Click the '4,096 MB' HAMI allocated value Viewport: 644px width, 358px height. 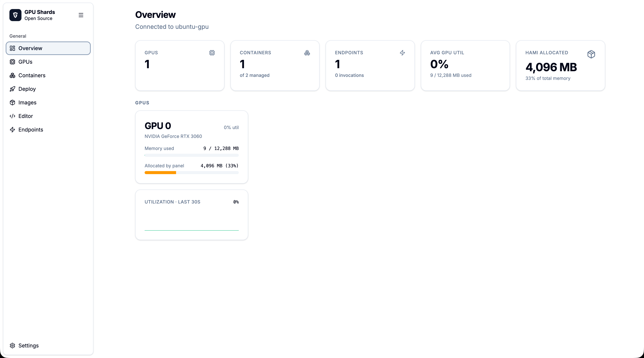pos(551,67)
